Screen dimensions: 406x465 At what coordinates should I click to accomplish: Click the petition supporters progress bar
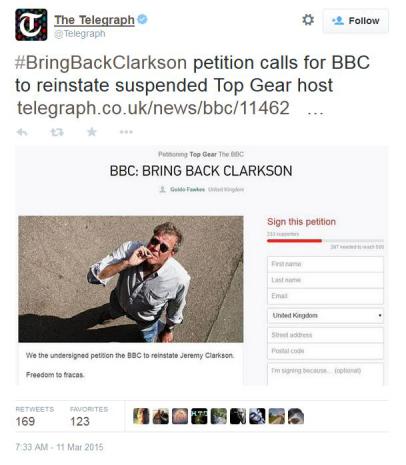coord(325,241)
